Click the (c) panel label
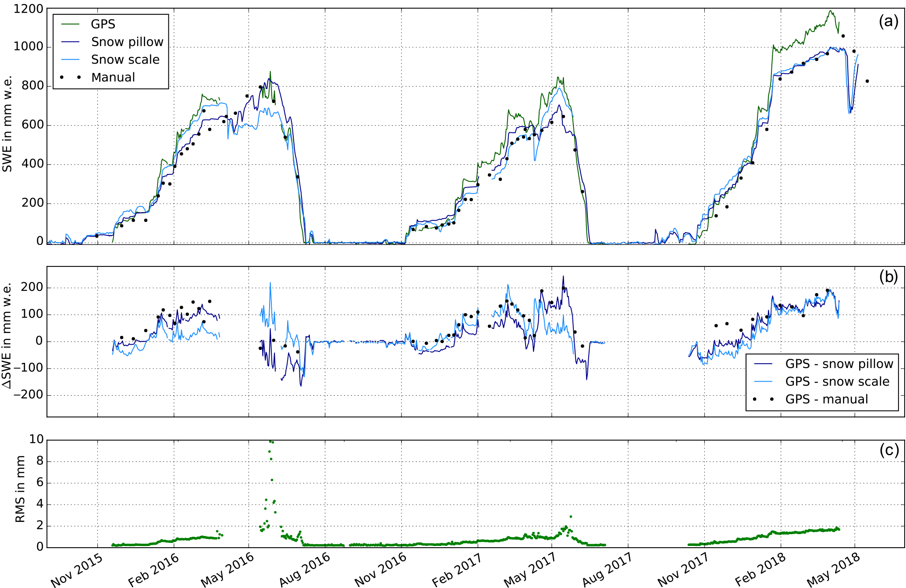Image resolution: width=906 pixels, height=588 pixels. [889, 450]
